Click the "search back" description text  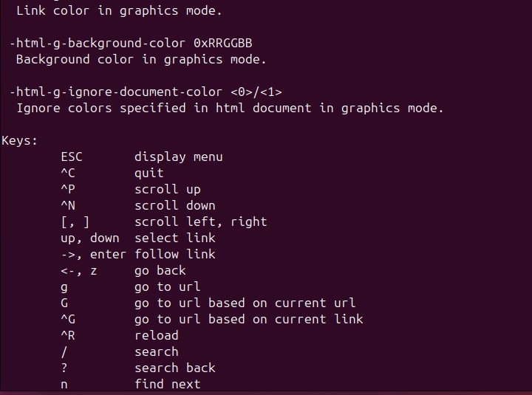[174, 368]
